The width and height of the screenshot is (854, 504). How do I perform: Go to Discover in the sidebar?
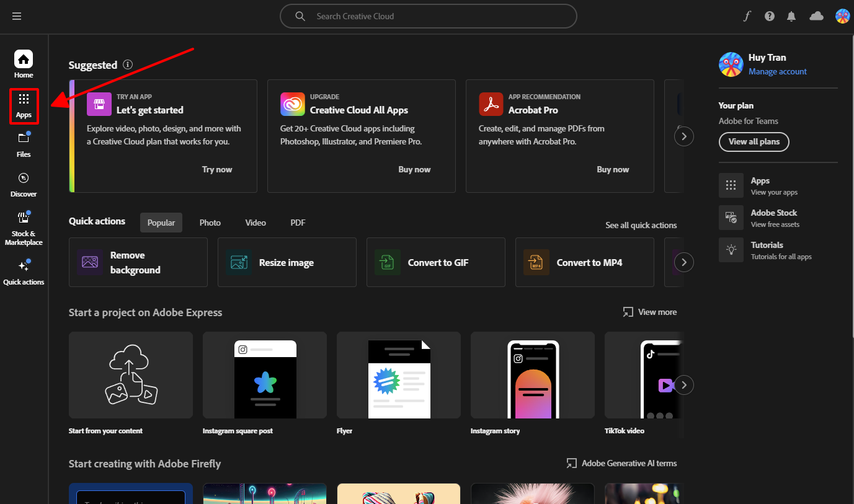(x=24, y=184)
